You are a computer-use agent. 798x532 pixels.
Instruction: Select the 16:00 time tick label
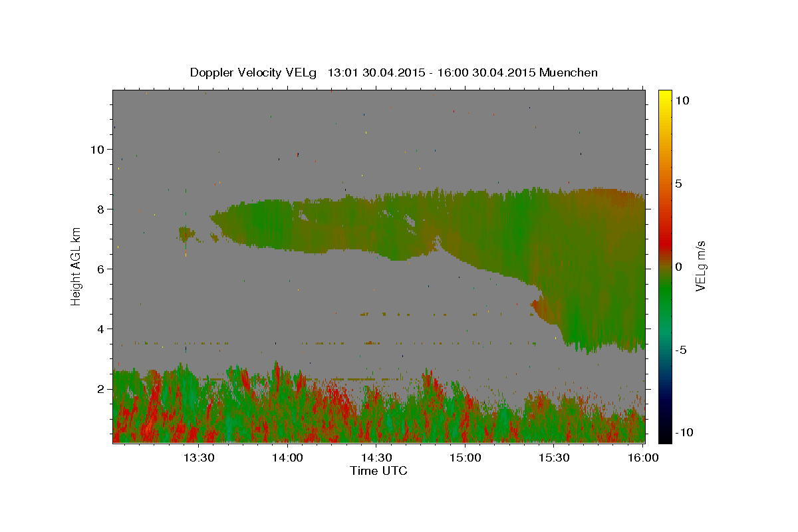(642, 458)
